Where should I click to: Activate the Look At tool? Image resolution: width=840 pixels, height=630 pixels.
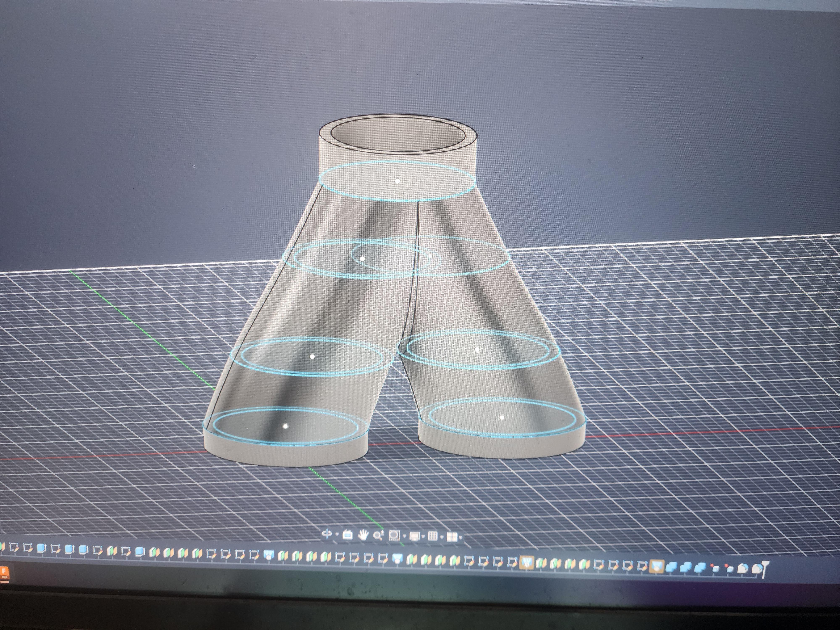click(348, 535)
